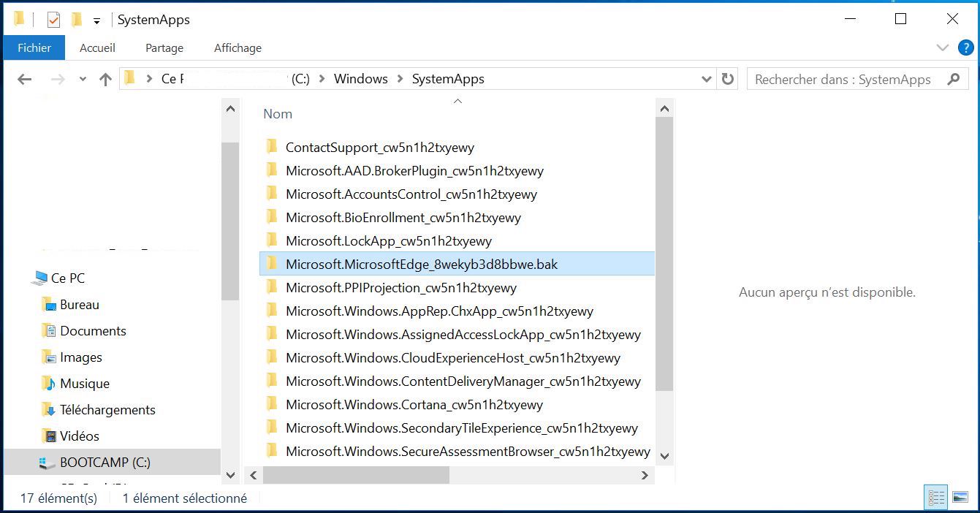Navigate back using the back arrow

pos(24,78)
